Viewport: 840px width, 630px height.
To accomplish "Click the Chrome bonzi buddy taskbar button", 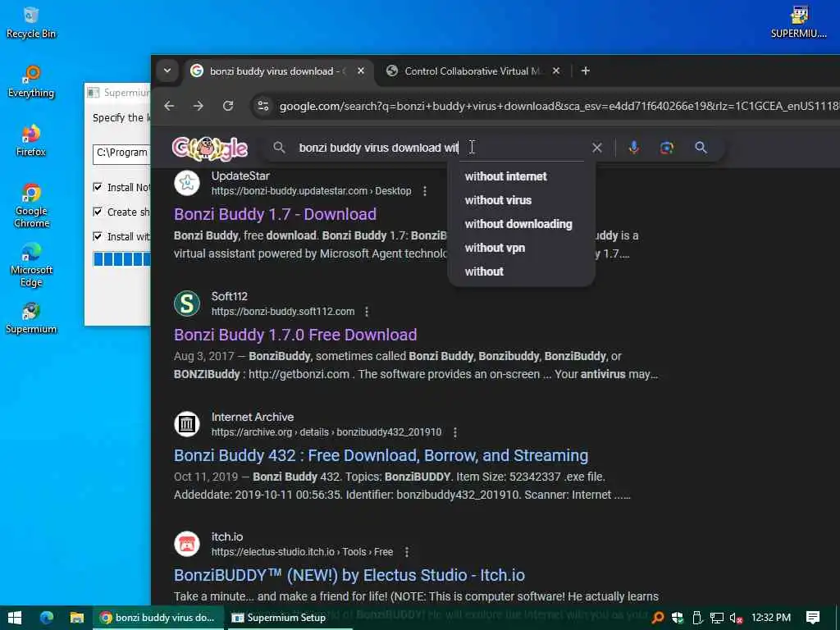I will click(157, 618).
